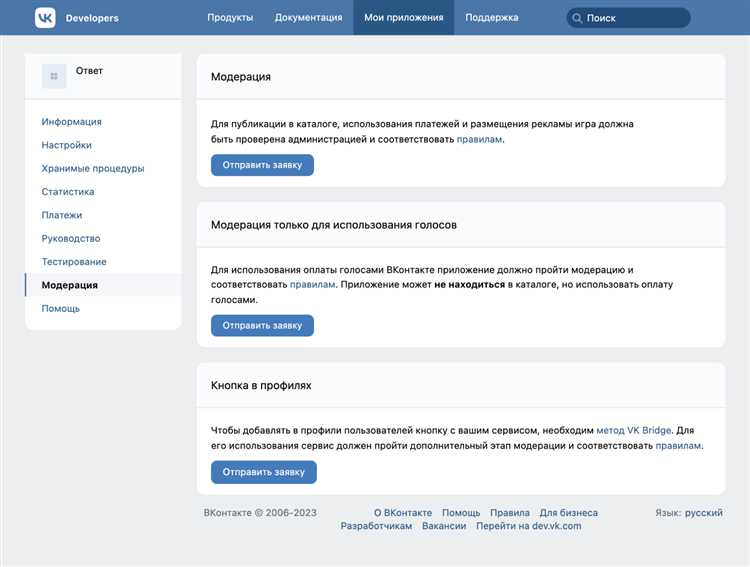Open Настройки in the sidebar

click(66, 145)
